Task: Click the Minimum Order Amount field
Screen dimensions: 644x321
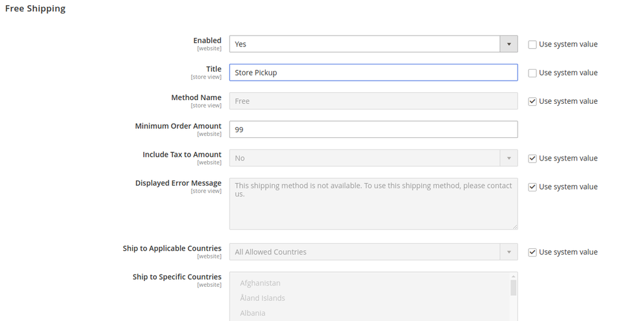Action: click(373, 130)
